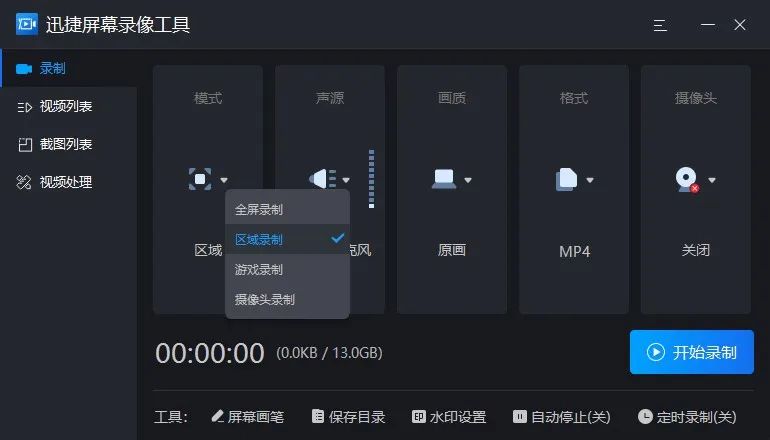The width and height of the screenshot is (770, 440).
Task: Open 保存目录 settings
Action: point(349,417)
